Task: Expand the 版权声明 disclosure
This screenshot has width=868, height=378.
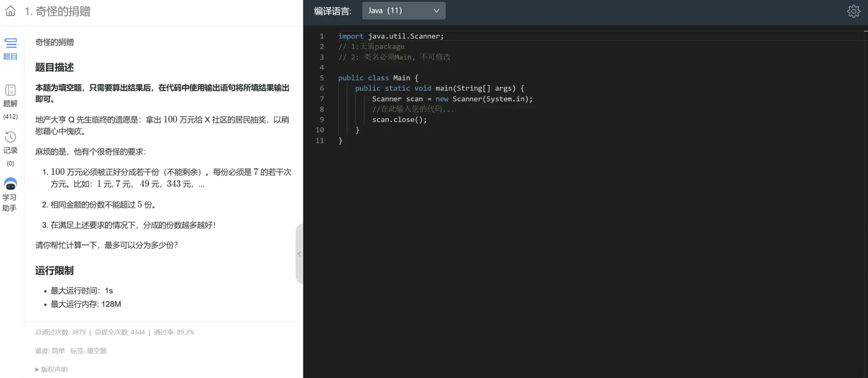Action: coord(52,369)
